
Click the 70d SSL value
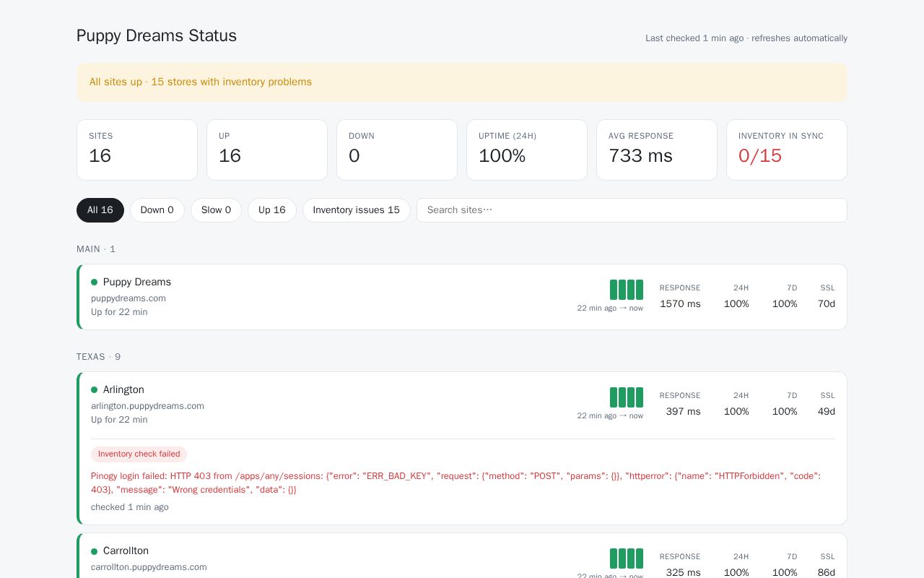tap(827, 304)
